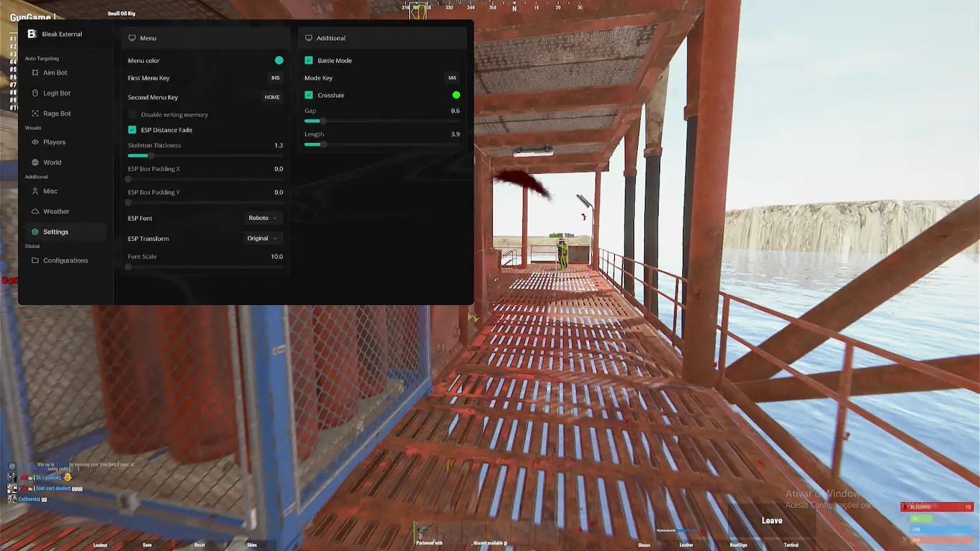Turn off Battle Mode checkbox
The height and width of the screenshot is (551, 980).
tap(308, 60)
